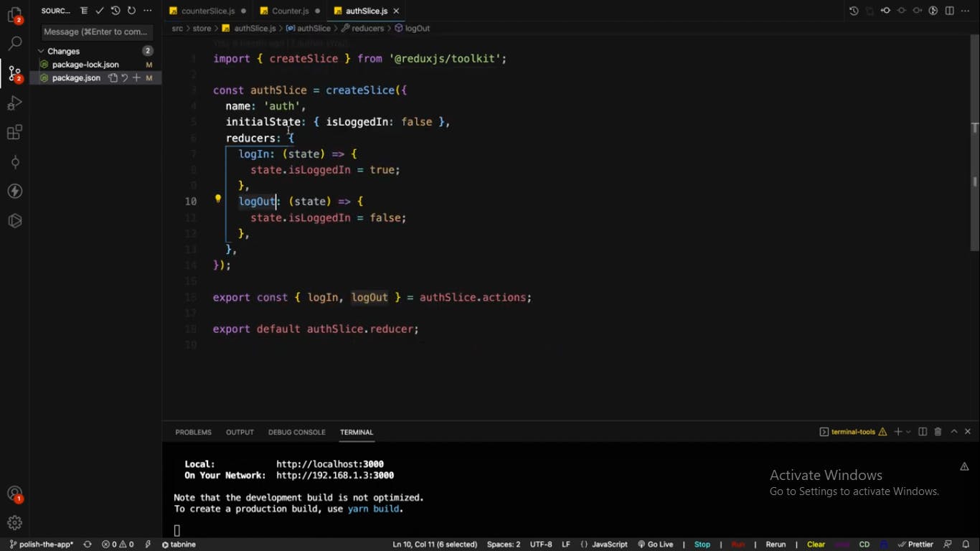The image size is (980, 551).
Task: Switch to Counter.js tab
Action: [290, 11]
